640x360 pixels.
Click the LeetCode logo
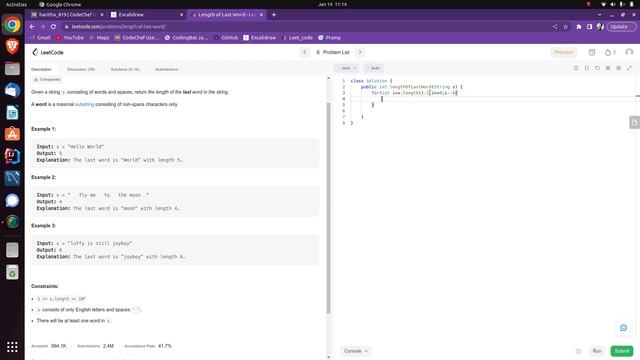pos(48,52)
